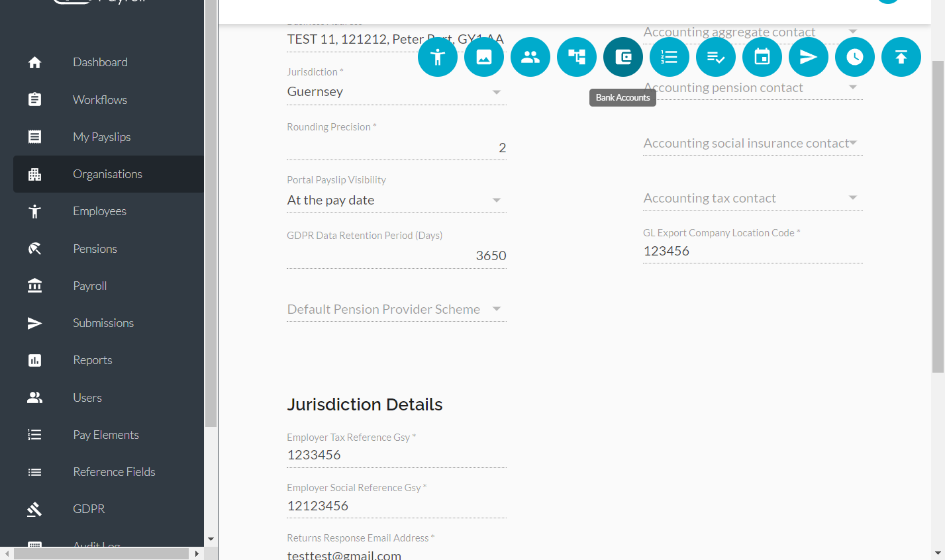Click the image/logo circular toolbar icon
Image resolution: width=945 pixels, height=560 pixels.
pyautogui.click(x=484, y=57)
